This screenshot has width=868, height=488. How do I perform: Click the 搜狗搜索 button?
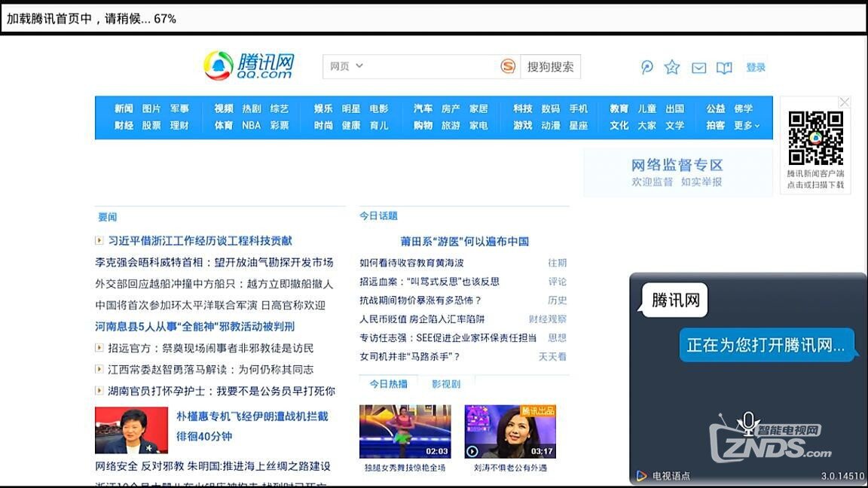point(550,66)
